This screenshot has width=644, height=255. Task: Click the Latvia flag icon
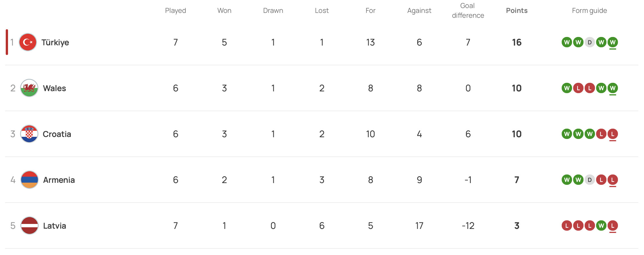coord(29,225)
